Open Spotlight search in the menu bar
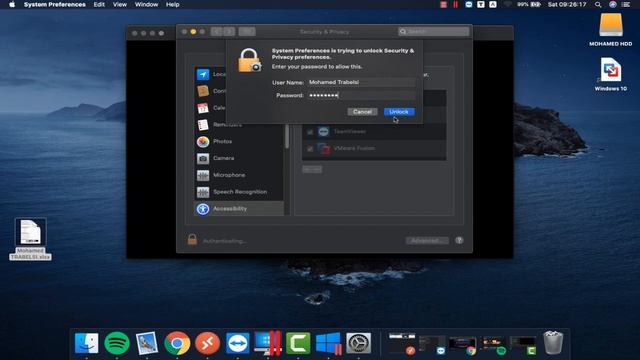This screenshot has height=360, width=640. pos(598,4)
